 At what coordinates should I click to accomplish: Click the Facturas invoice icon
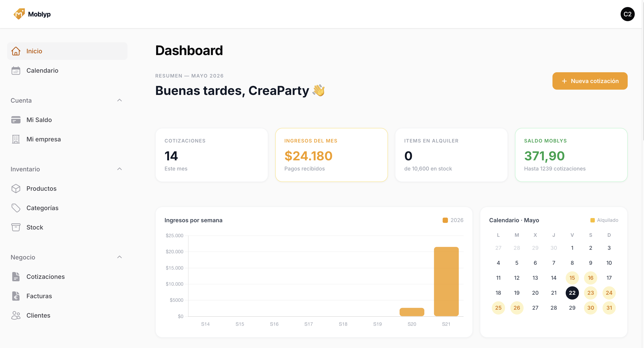(16, 296)
